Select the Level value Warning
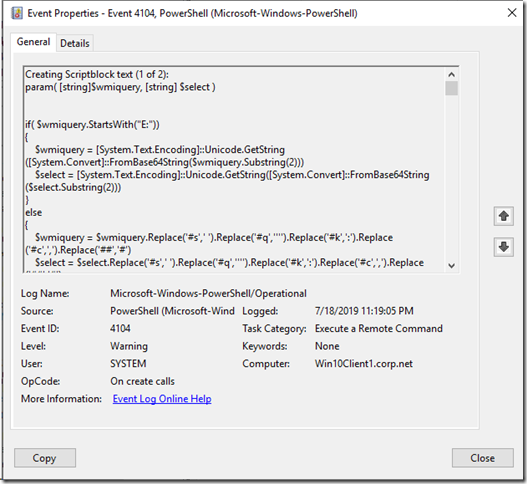The image size is (527, 484). click(x=129, y=346)
